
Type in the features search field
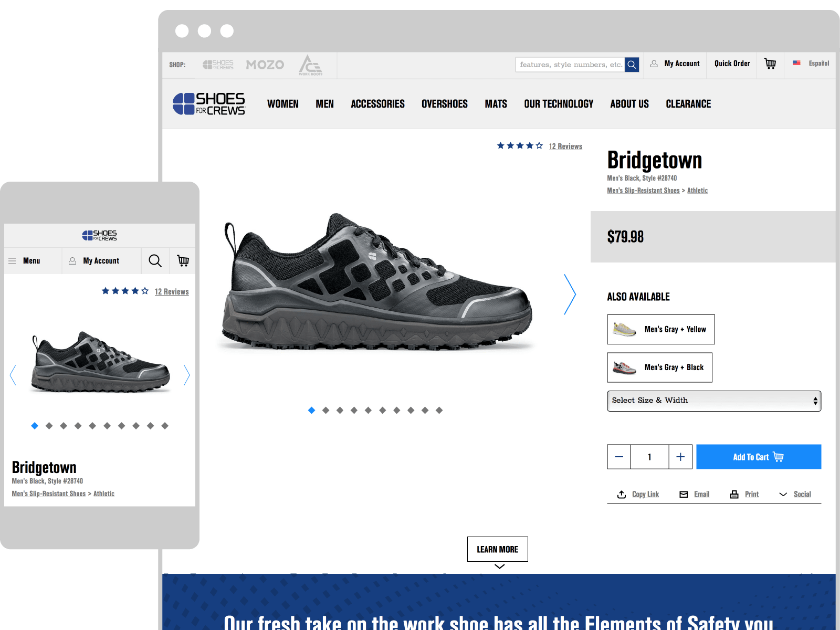[570, 64]
